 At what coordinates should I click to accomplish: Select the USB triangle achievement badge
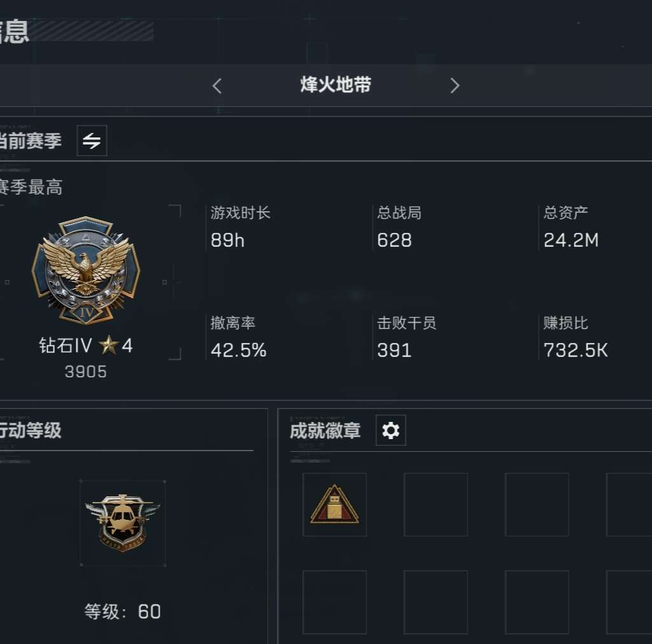pyautogui.click(x=335, y=505)
